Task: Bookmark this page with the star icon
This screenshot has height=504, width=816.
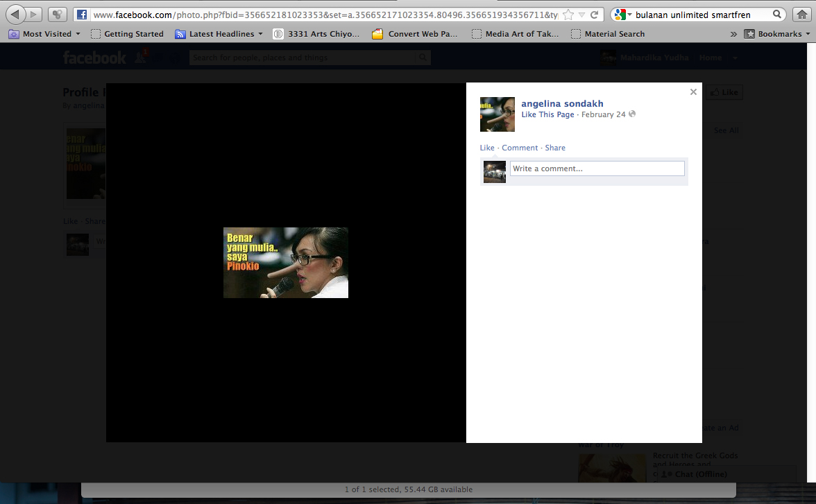Action: pyautogui.click(x=568, y=15)
